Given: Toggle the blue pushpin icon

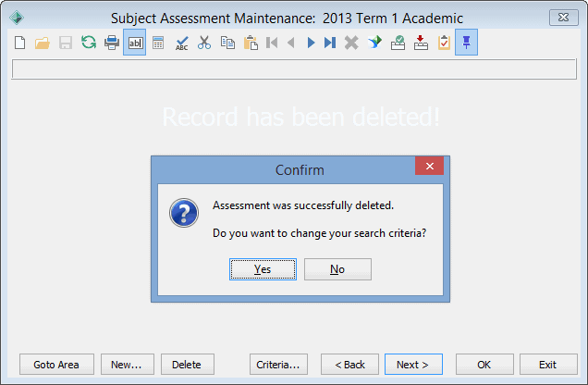Looking at the screenshot, I should pos(467,43).
